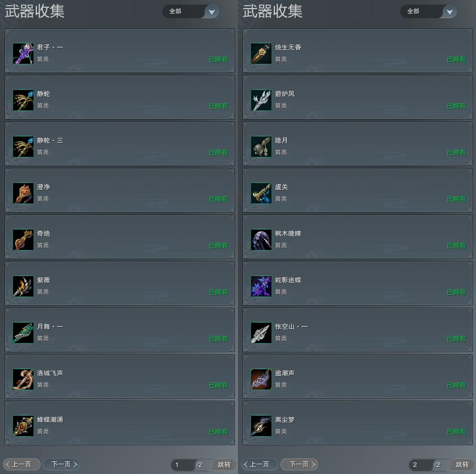
Task: Go to 下一页 on the left panel
Action: [61, 464]
